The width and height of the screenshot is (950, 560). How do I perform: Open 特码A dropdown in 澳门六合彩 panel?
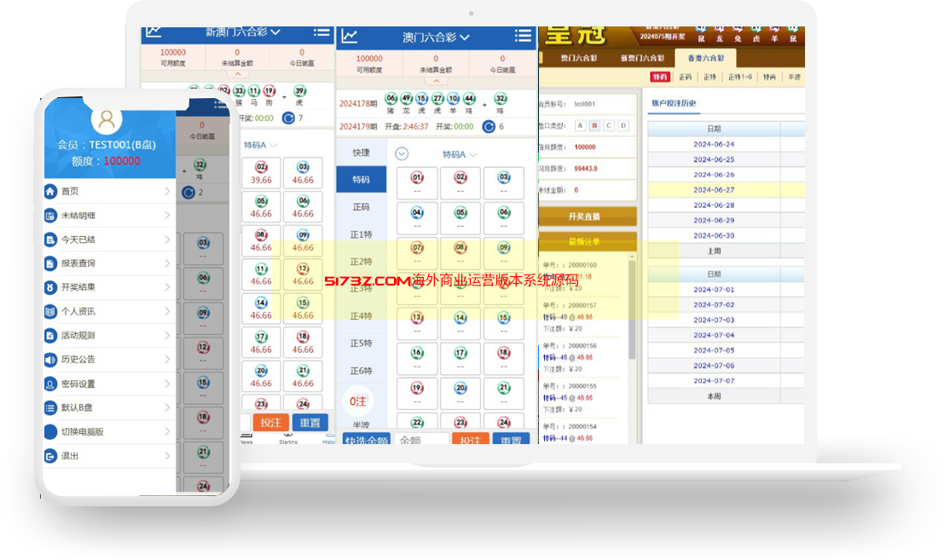point(460,154)
